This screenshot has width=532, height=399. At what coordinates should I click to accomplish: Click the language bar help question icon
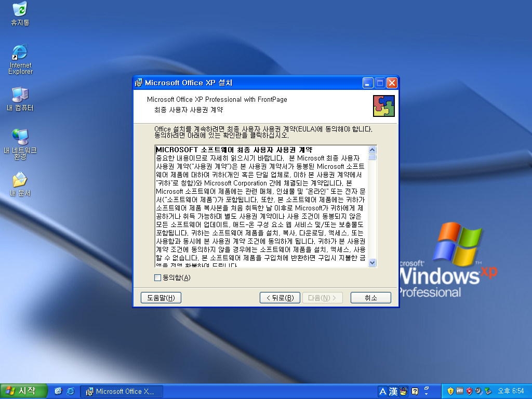[415, 392]
